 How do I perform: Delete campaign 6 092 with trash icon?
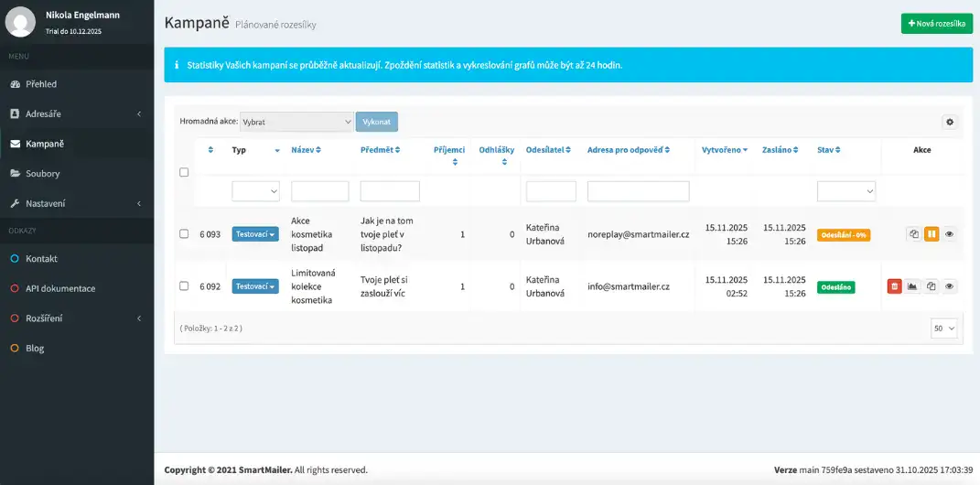pos(894,286)
